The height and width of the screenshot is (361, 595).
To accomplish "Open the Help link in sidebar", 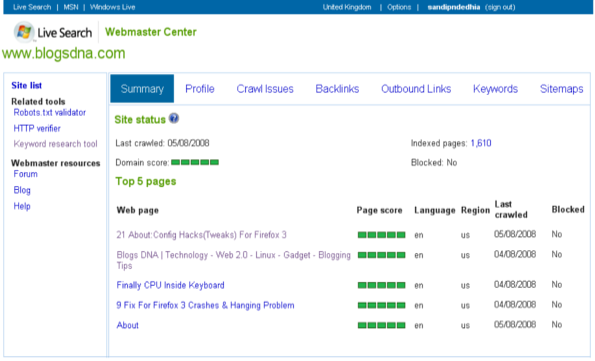I will 22,206.
